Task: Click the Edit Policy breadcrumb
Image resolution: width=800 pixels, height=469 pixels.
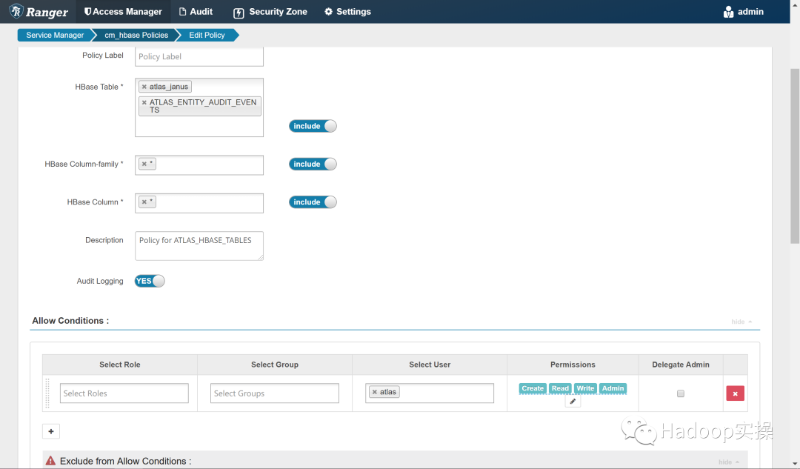Action: coord(207,35)
